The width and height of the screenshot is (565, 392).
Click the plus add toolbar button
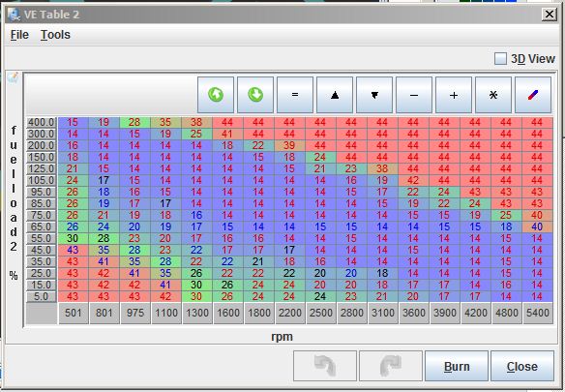point(454,95)
